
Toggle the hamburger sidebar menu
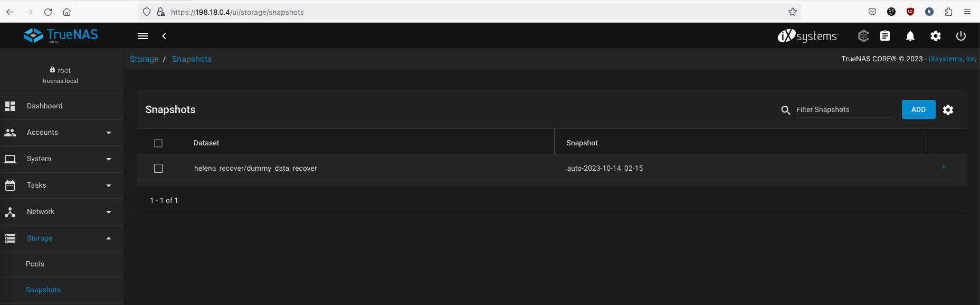click(143, 36)
